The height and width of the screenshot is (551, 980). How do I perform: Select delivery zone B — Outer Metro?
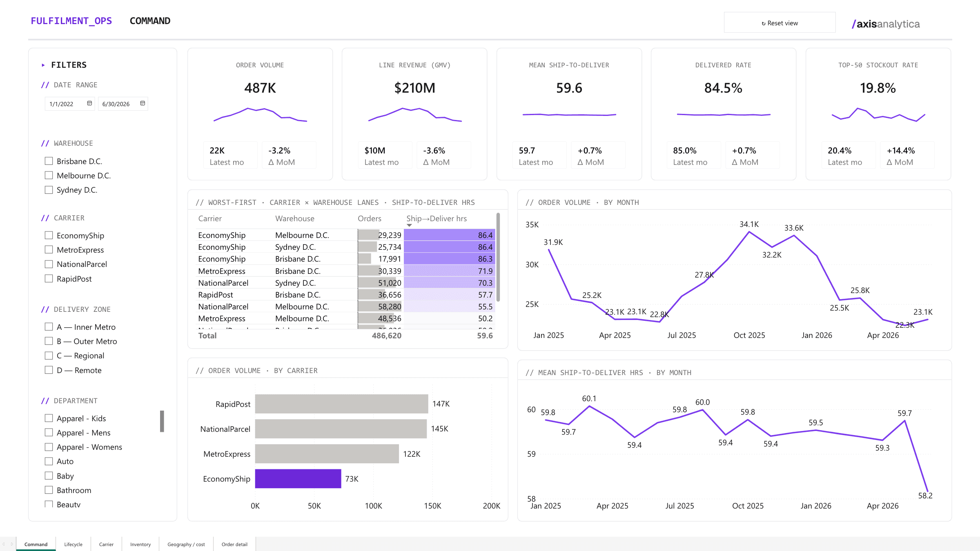[49, 341]
